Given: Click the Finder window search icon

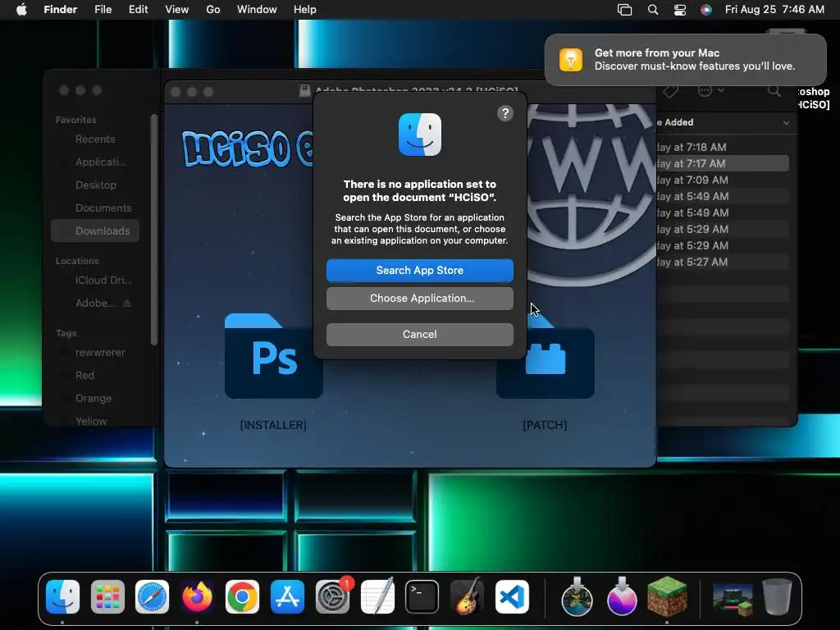Looking at the screenshot, I should coord(774,91).
